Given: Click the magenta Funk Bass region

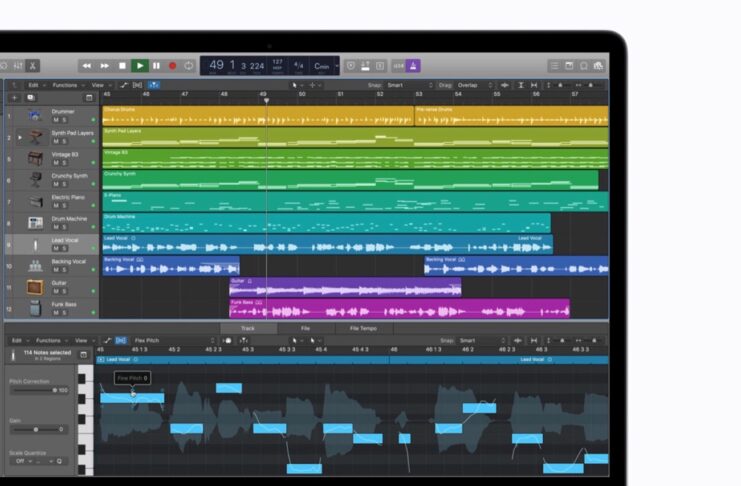Looking at the screenshot, I should point(399,308).
